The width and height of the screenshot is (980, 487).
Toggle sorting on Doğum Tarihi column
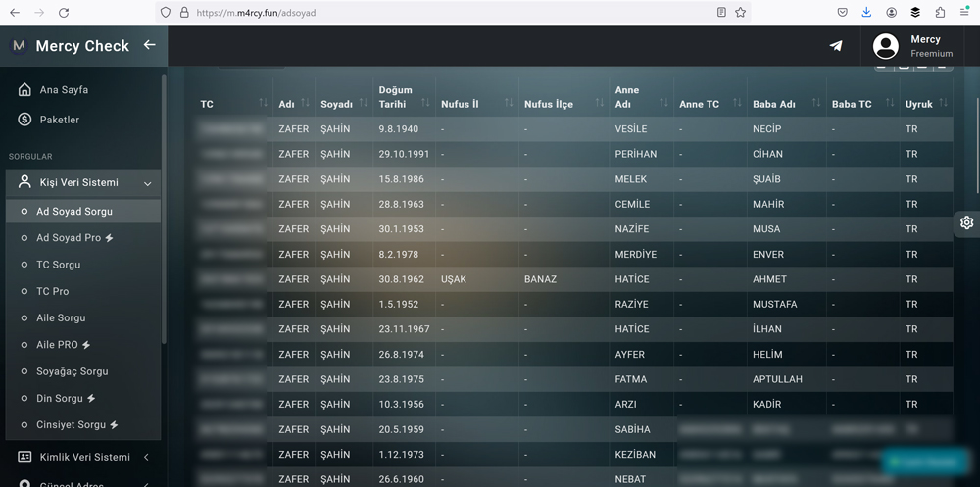coord(425,104)
